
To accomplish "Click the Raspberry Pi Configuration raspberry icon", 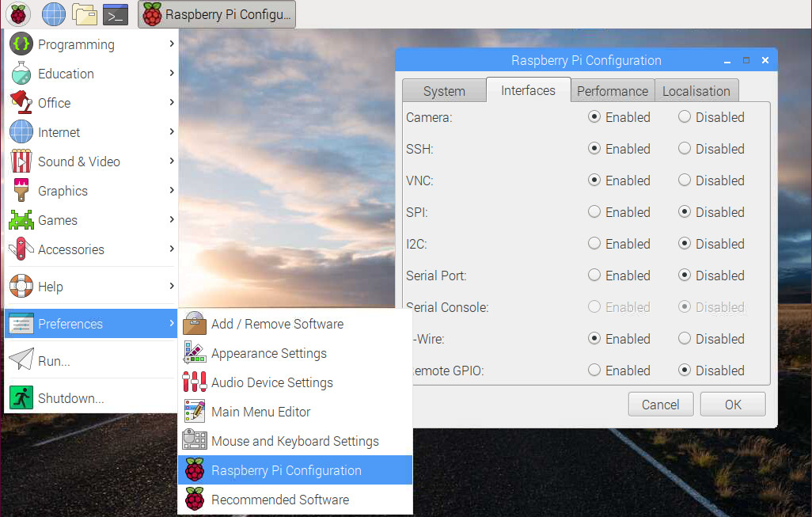I will pyautogui.click(x=195, y=469).
